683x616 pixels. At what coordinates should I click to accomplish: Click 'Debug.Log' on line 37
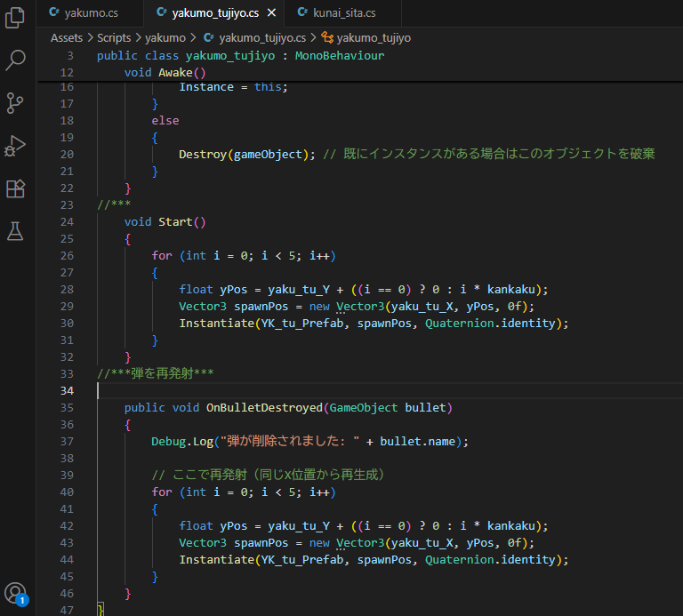(182, 442)
